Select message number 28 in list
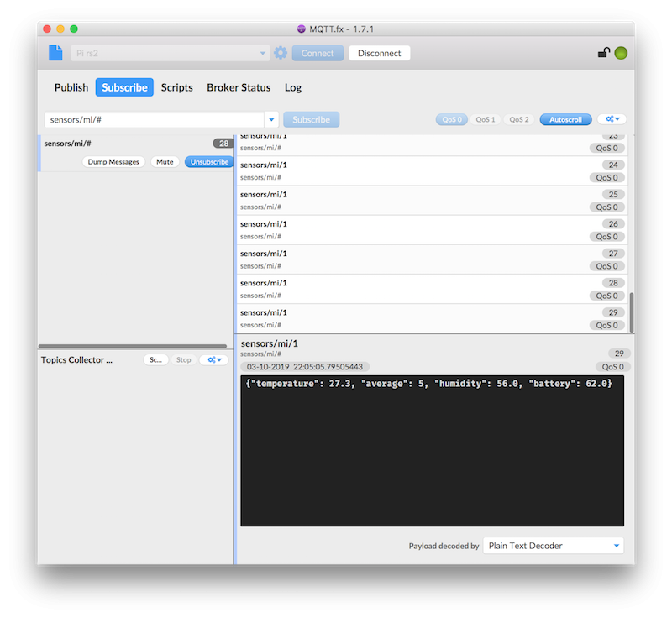 (432, 289)
